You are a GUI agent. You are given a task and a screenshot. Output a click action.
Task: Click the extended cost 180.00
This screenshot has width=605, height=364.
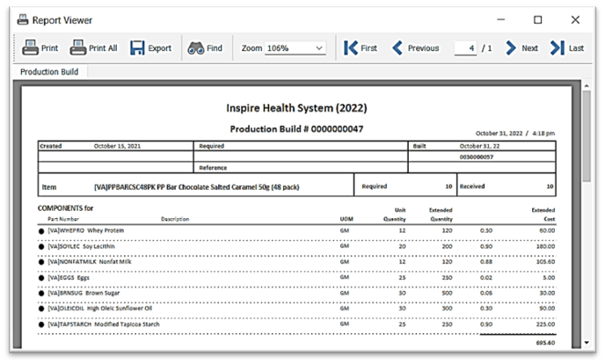[545, 246]
